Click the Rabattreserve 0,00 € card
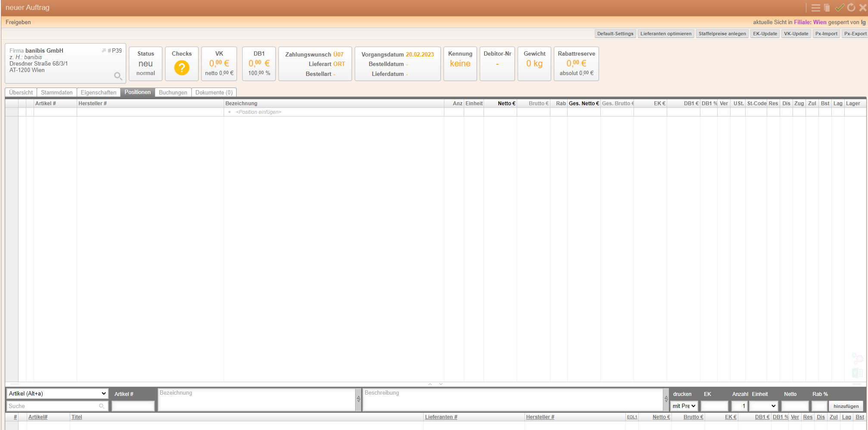This screenshot has width=868, height=430. (x=576, y=63)
